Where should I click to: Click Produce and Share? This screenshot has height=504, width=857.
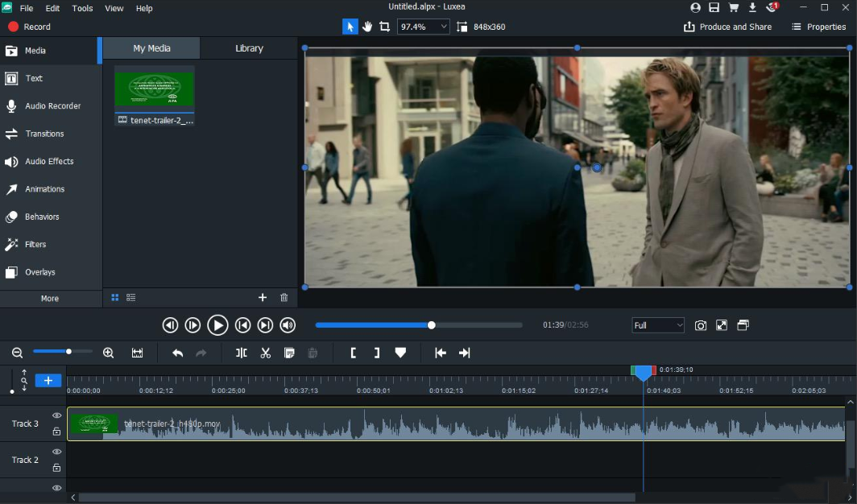coord(727,27)
